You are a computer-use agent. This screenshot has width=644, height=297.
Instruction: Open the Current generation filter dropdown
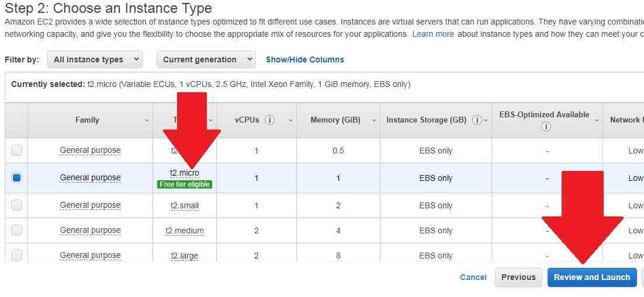(206, 60)
